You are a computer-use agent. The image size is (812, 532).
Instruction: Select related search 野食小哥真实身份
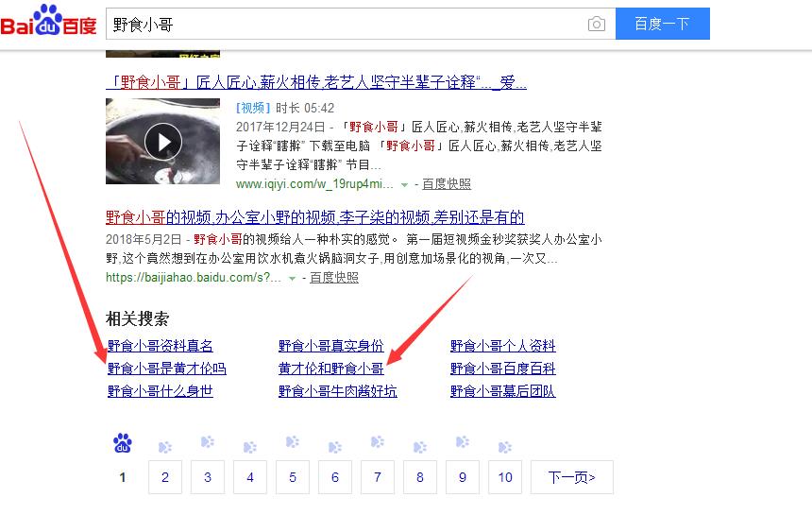click(330, 346)
